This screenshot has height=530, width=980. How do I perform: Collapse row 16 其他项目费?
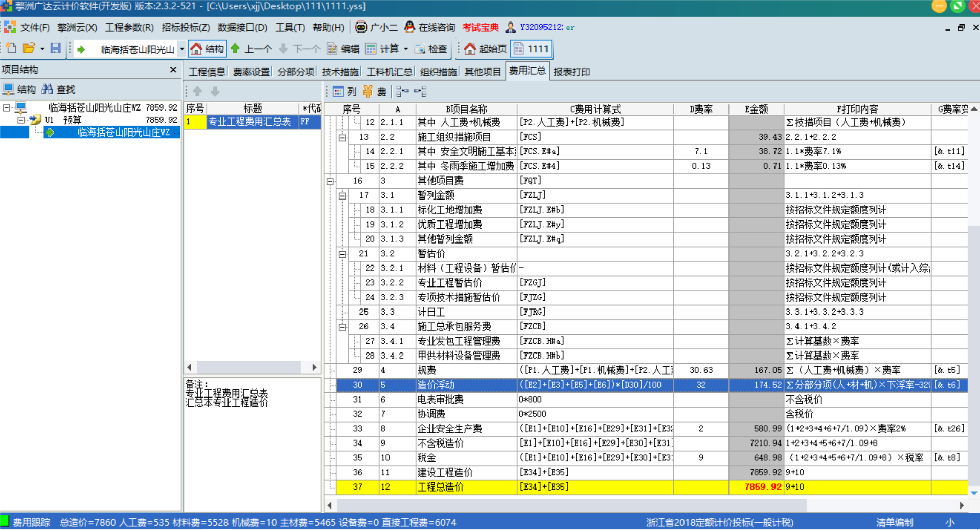[x=330, y=181]
